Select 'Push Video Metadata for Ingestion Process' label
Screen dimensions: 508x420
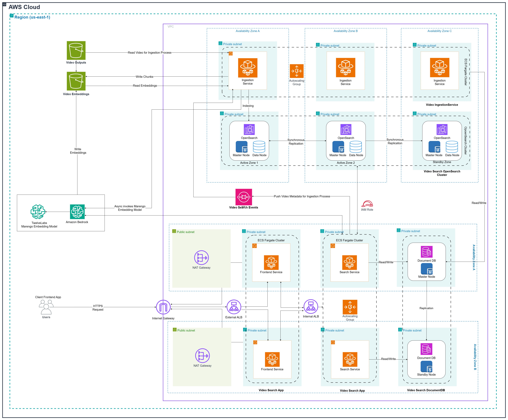pos(302,196)
